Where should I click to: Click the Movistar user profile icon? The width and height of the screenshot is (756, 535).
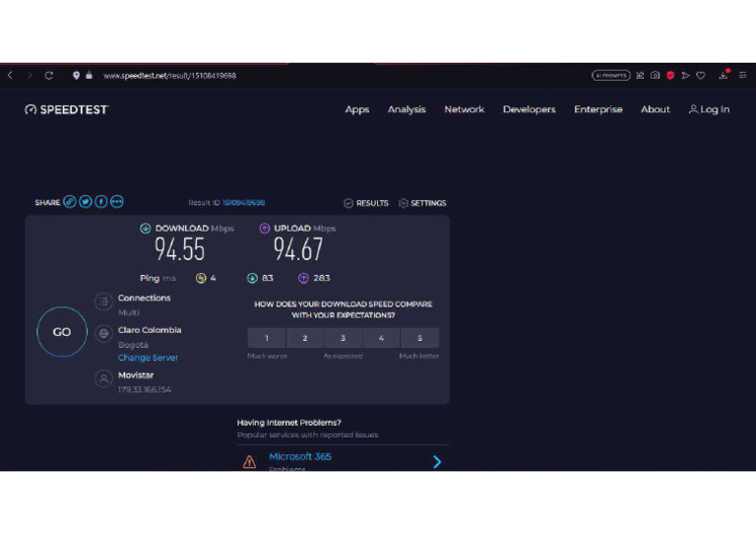click(x=103, y=378)
